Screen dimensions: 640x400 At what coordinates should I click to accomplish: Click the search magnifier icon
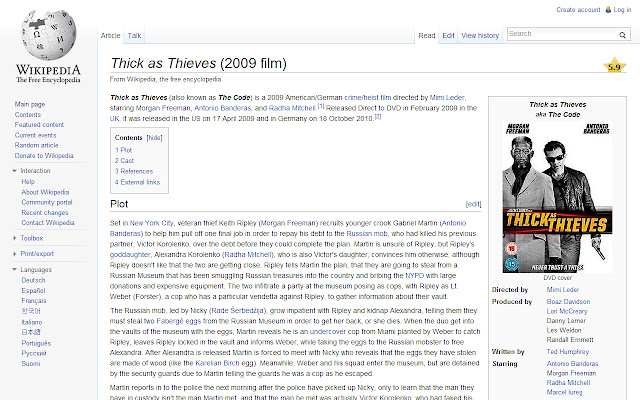tap(622, 35)
